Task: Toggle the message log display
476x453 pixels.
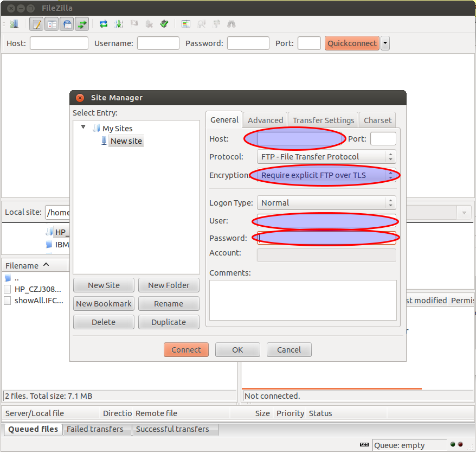Action: point(36,24)
